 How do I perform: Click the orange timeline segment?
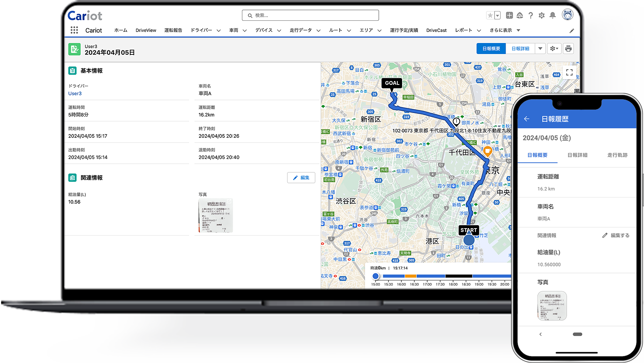pos(410,276)
